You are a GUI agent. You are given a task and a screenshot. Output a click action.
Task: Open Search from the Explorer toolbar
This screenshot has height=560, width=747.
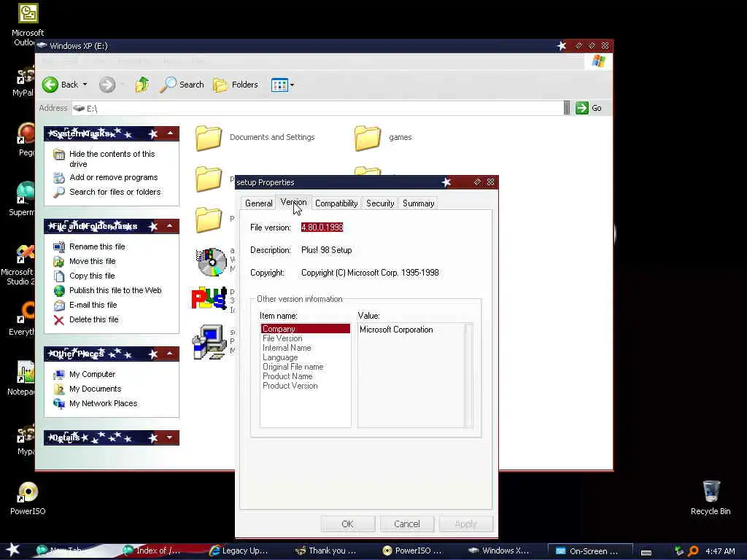182,85
